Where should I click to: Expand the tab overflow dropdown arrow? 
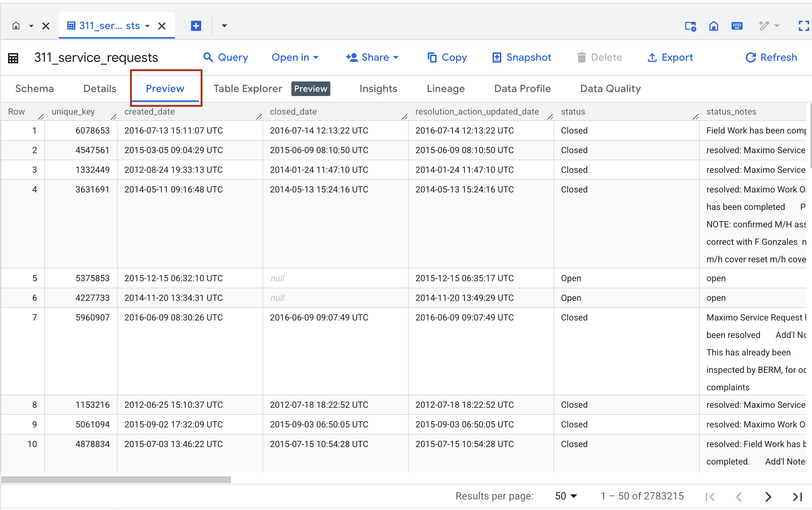coord(224,26)
